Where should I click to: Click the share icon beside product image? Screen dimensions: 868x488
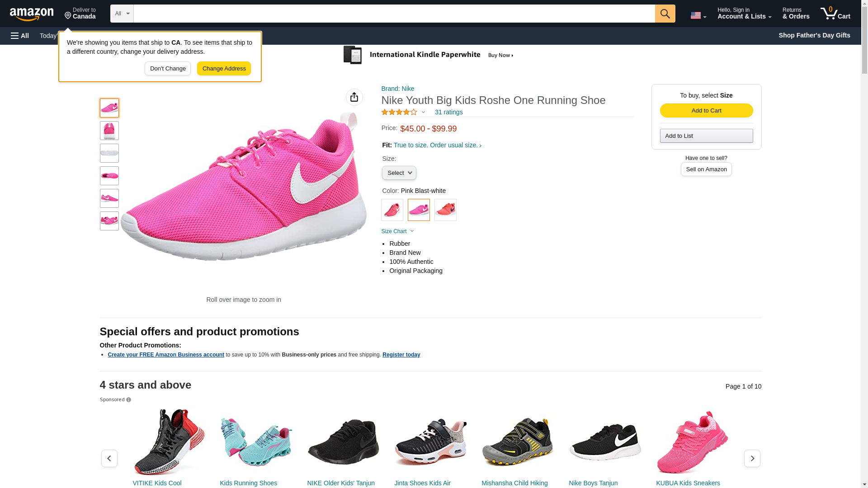354,97
